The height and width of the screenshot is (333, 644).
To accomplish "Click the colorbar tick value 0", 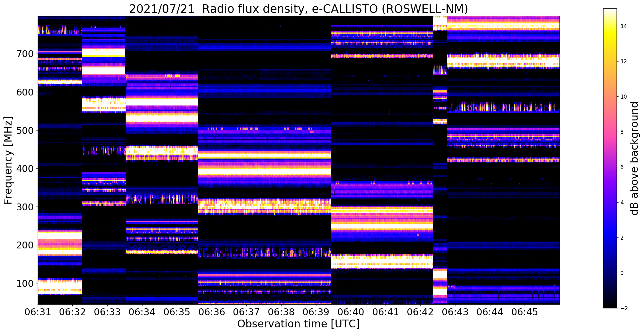I will click(622, 273).
